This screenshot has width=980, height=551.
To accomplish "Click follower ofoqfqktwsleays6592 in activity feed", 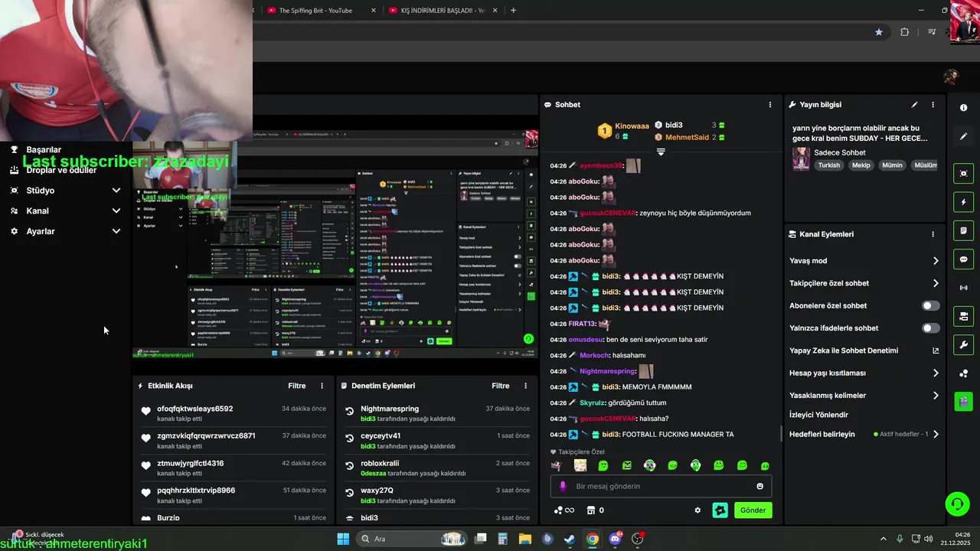I will tap(195, 409).
